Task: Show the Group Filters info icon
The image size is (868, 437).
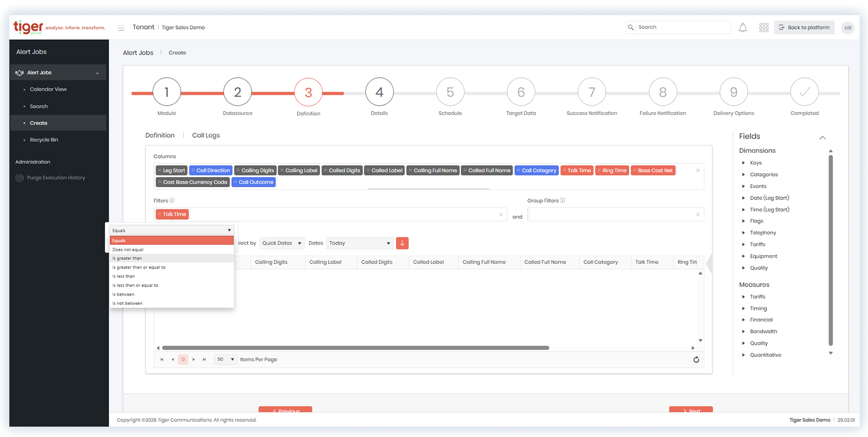Action: coord(562,201)
